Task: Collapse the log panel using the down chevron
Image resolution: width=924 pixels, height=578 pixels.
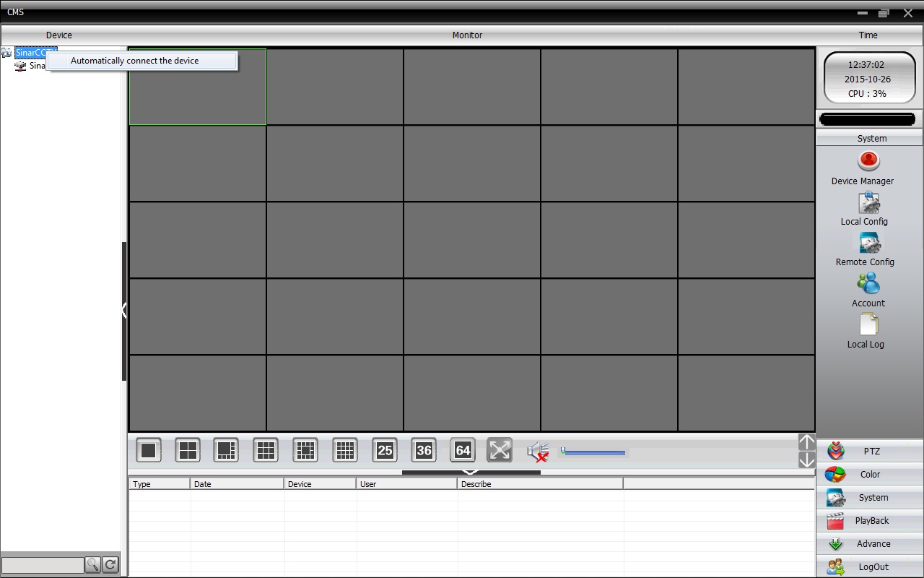Action: (x=471, y=473)
